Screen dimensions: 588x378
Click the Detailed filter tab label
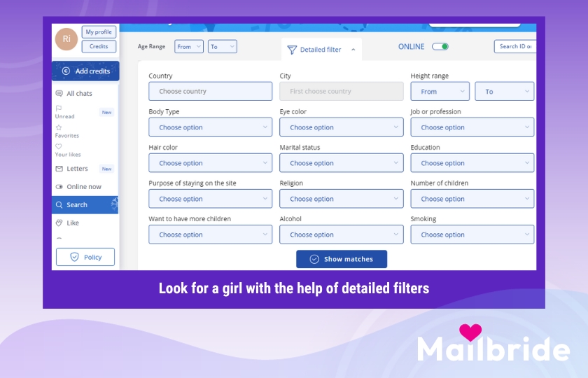321,50
